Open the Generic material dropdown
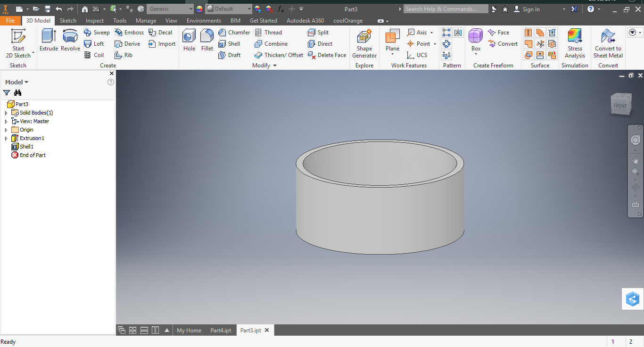The width and height of the screenshot is (644, 347). 170,9
